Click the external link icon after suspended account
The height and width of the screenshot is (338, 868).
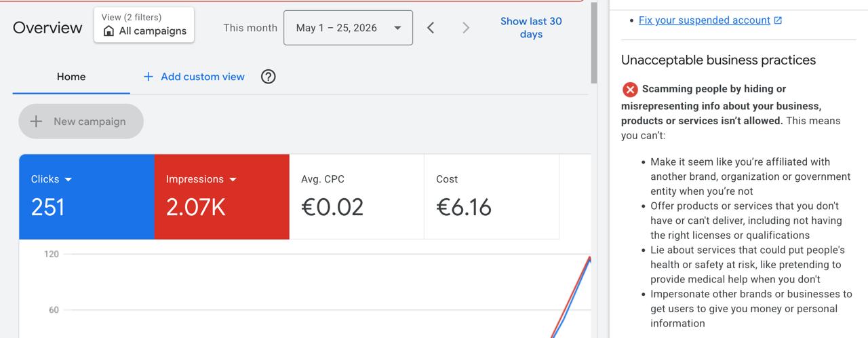[778, 20]
